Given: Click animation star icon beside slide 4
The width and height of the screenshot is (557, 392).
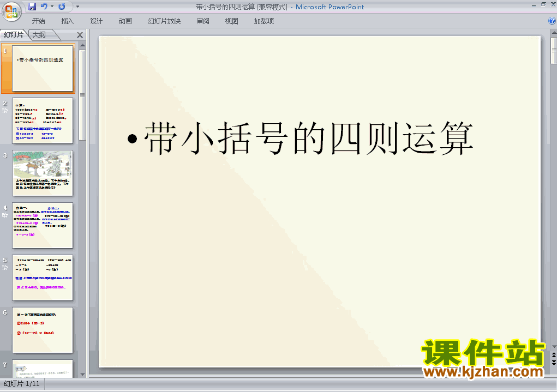Looking at the screenshot, I should click(5, 215).
